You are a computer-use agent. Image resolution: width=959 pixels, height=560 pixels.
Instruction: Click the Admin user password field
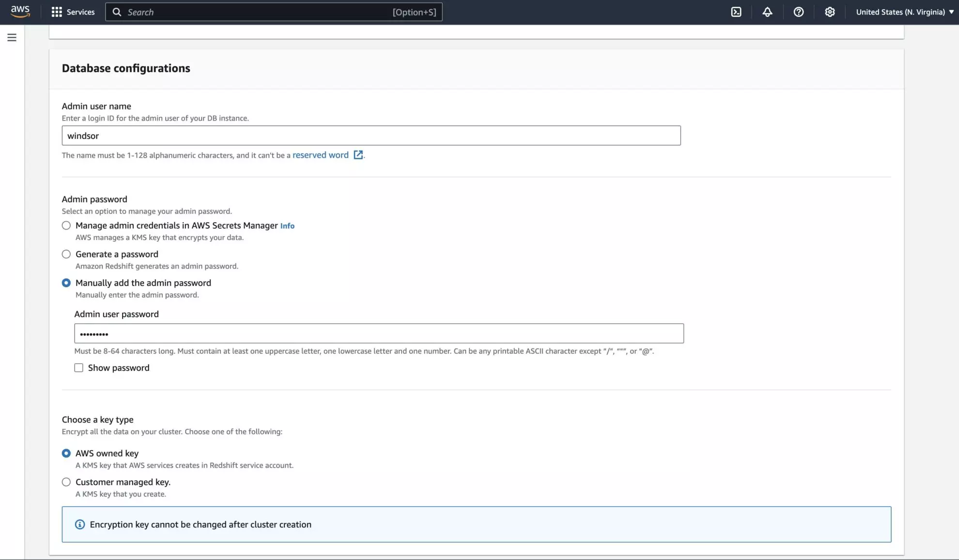379,333
